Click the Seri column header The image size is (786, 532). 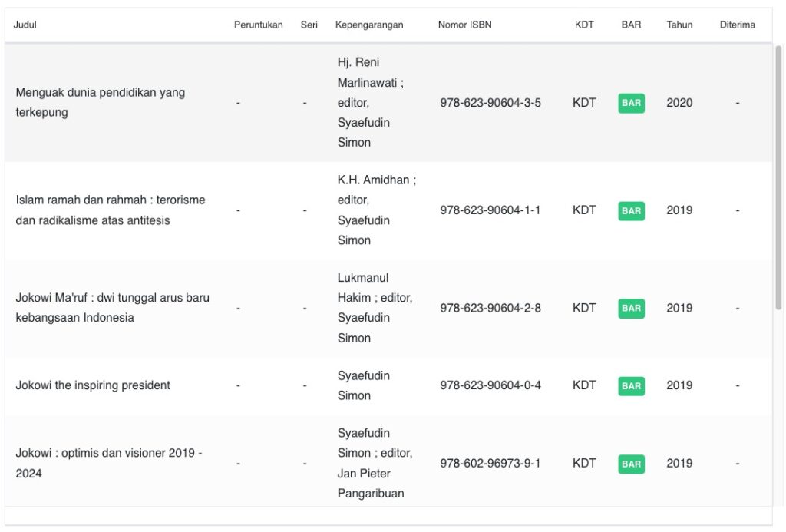tap(309, 25)
